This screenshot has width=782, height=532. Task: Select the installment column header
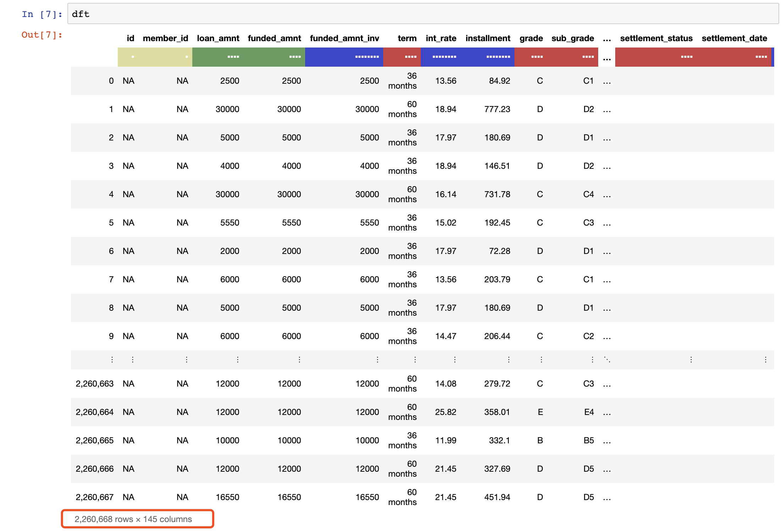pyautogui.click(x=488, y=38)
